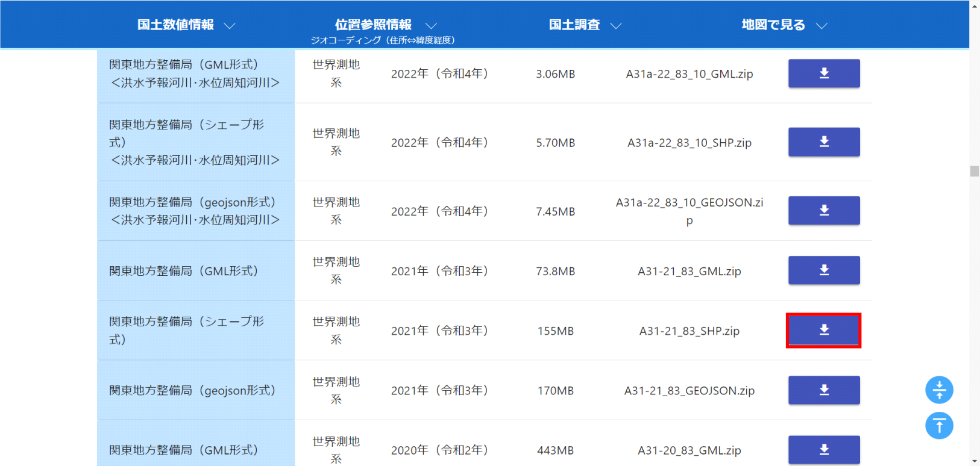Click the scrollbar down arrow

975,461
